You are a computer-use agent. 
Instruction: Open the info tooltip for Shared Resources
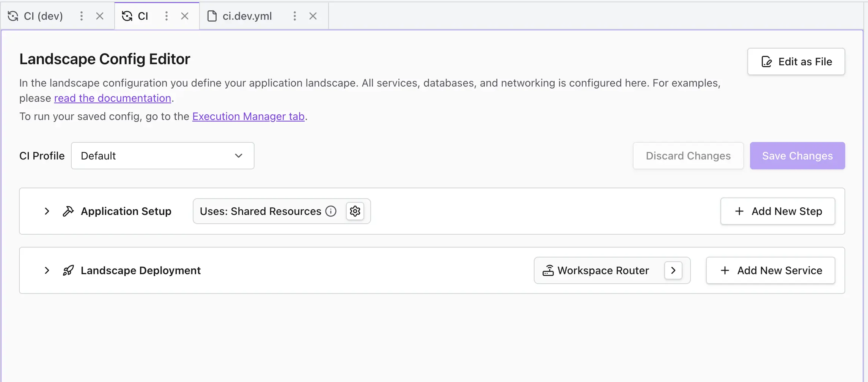coord(331,211)
